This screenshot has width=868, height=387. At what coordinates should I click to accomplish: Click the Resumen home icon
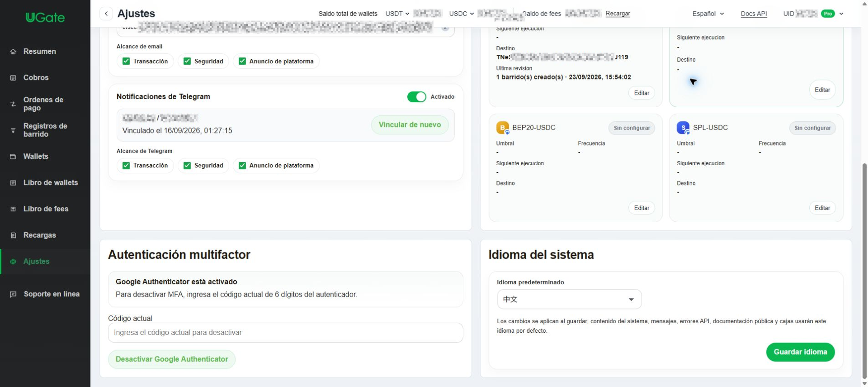pyautogui.click(x=13, y=52)
